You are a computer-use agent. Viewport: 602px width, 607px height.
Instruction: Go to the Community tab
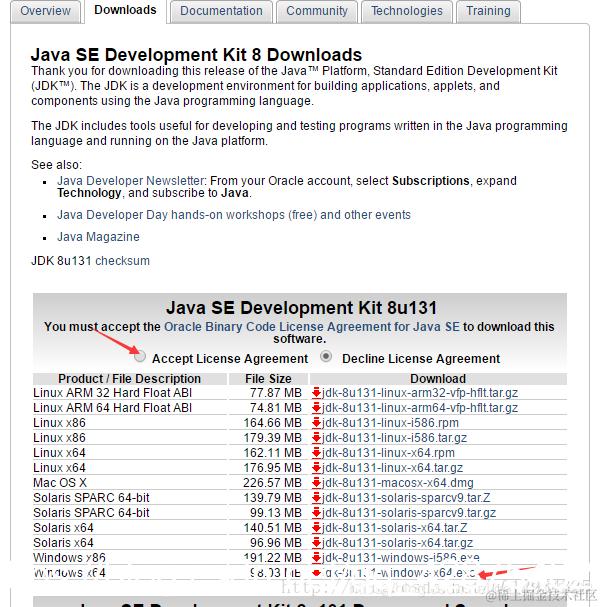click(x=317, y=11)
